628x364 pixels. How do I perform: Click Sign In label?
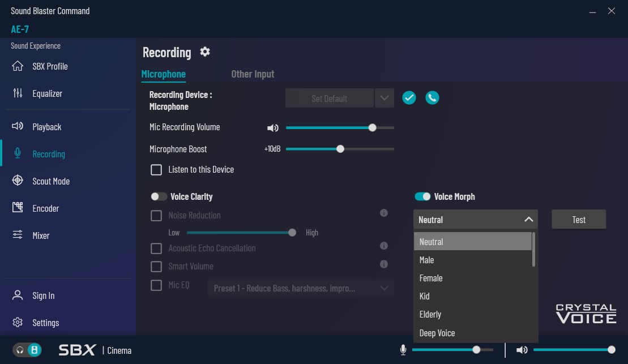point(43,296)
